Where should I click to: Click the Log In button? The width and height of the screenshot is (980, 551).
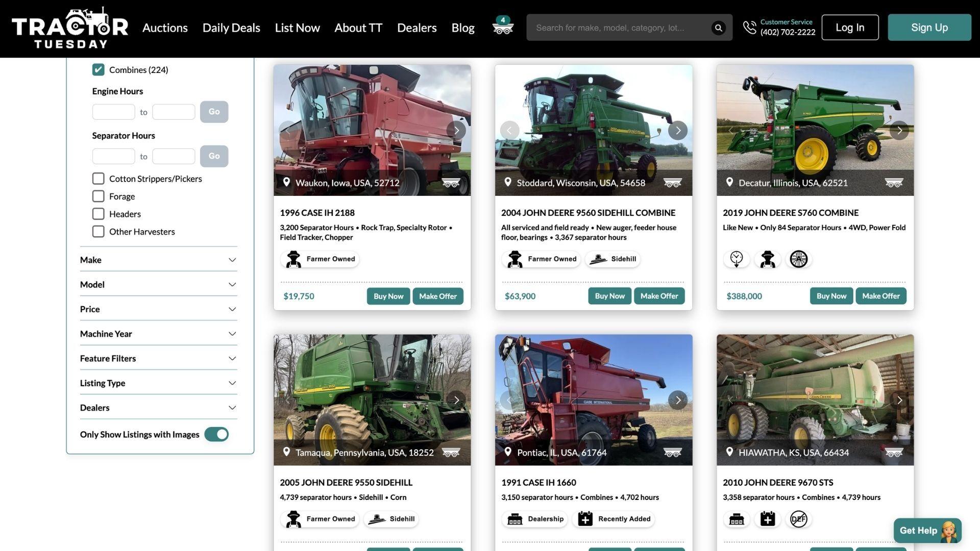click(850, 28)
